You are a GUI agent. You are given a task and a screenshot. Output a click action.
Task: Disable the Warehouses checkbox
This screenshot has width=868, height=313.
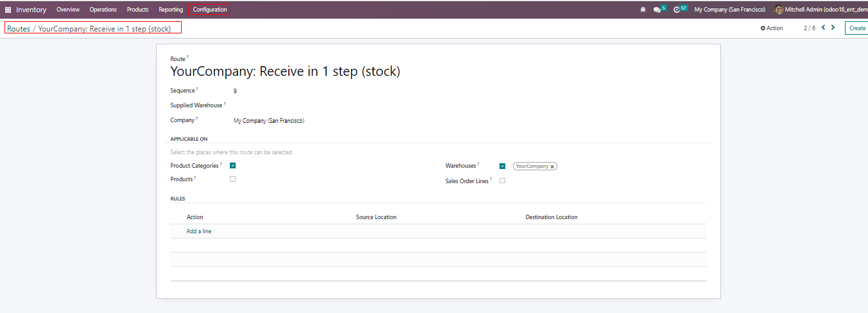coord(502,166)
